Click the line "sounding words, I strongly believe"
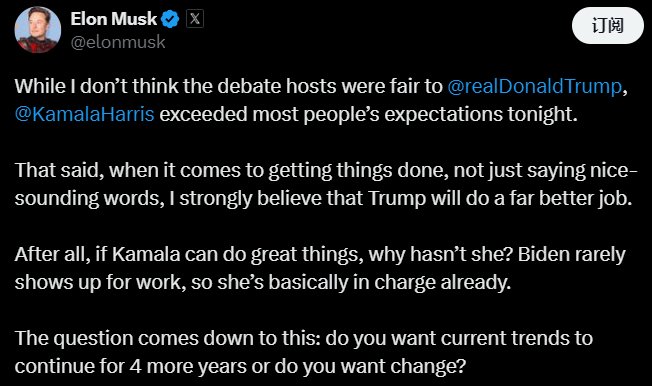Image resolution: width=652 pixels, height=386 pixels. 323,198
